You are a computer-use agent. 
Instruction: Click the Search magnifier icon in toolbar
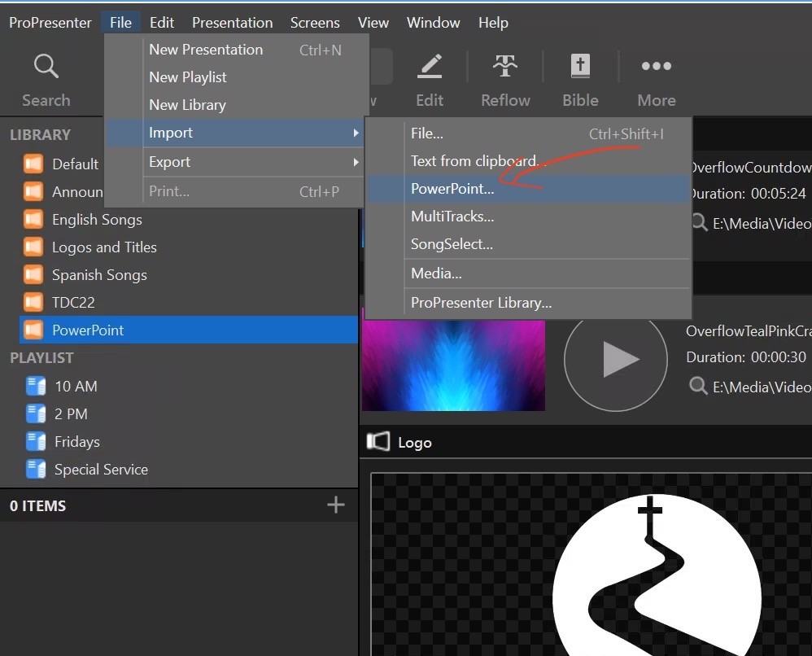[46, 66]
